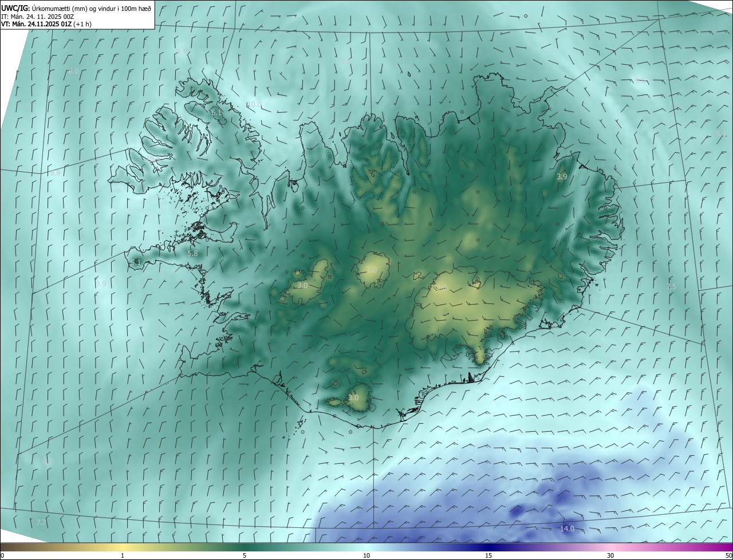
Task: Click the "9.6" value label on the map
Action: 640,80
